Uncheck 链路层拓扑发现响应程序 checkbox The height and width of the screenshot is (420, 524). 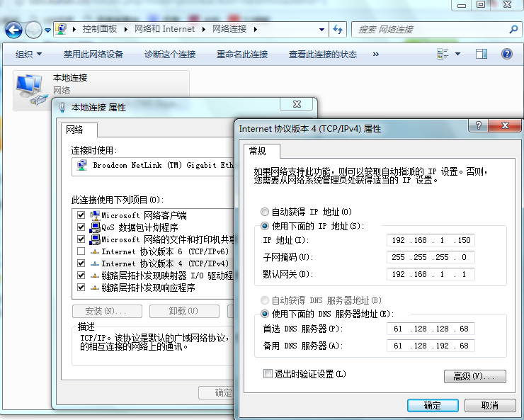81,287
